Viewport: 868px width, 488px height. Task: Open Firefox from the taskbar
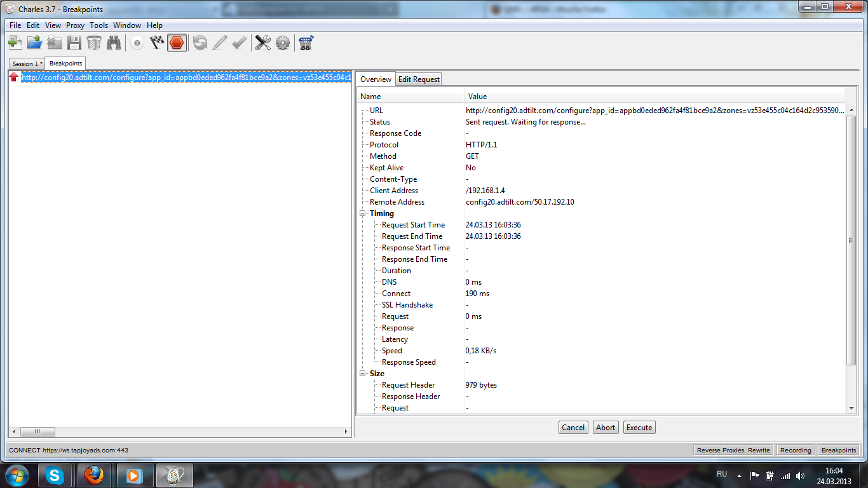[x=94, y=475]
